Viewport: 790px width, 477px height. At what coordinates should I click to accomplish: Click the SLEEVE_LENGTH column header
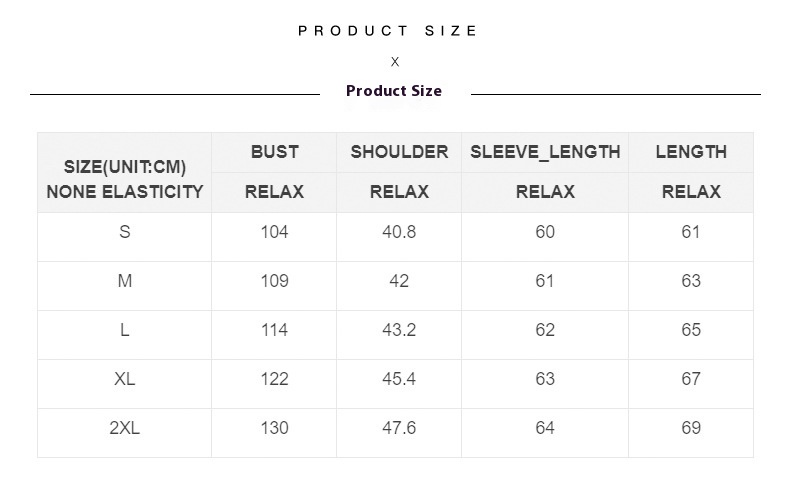click(x=545, y=152)
